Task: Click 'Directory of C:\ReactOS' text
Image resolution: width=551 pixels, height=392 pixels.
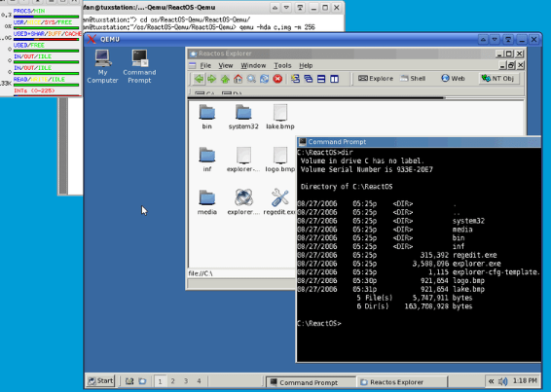Action: click(x=347, y=187)
